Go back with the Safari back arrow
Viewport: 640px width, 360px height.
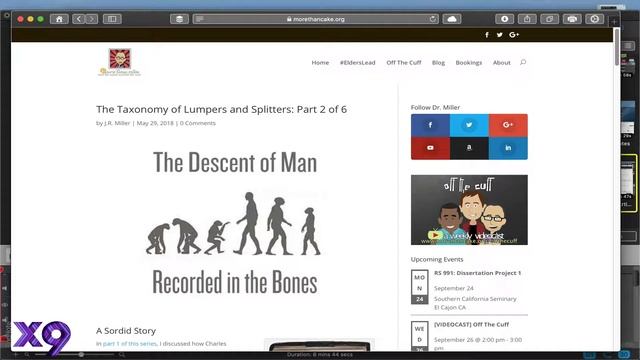coord(79,19)
